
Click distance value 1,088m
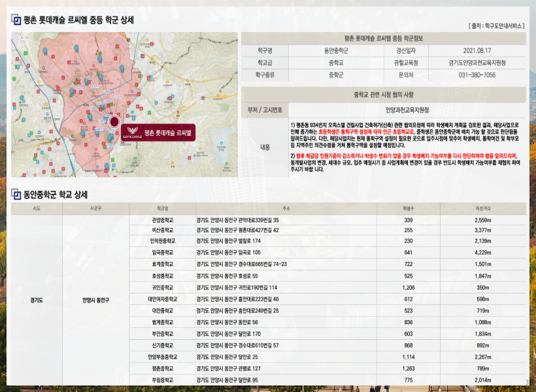(x=482, y=322)
